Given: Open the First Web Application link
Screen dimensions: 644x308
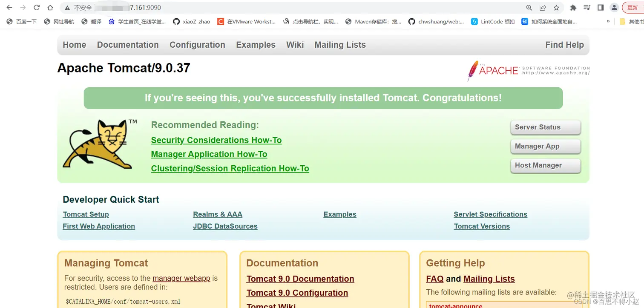Looking at the screenshot, I should tap(99, 226).
